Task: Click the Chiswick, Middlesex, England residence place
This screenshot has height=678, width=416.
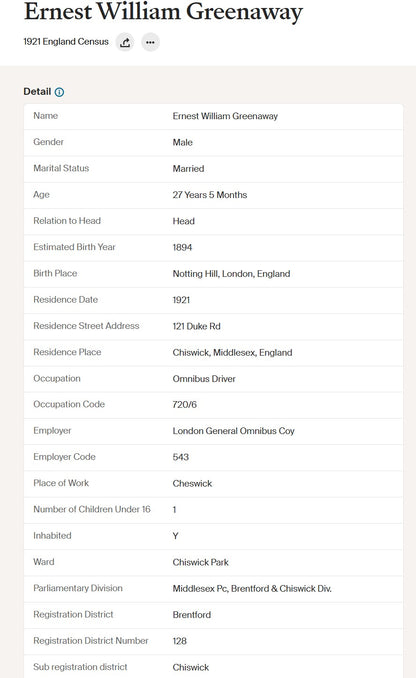Action: click(233, 353)
